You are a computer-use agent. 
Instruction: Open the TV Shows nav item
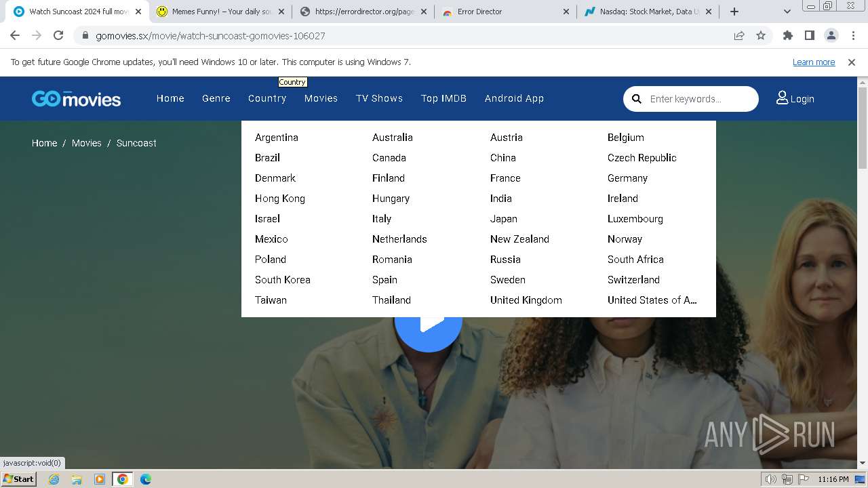[x=380, y=98]
